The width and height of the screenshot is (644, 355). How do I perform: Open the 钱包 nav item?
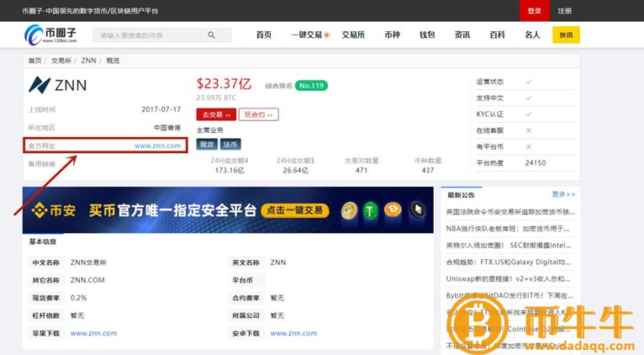click(x=427, y=35)
